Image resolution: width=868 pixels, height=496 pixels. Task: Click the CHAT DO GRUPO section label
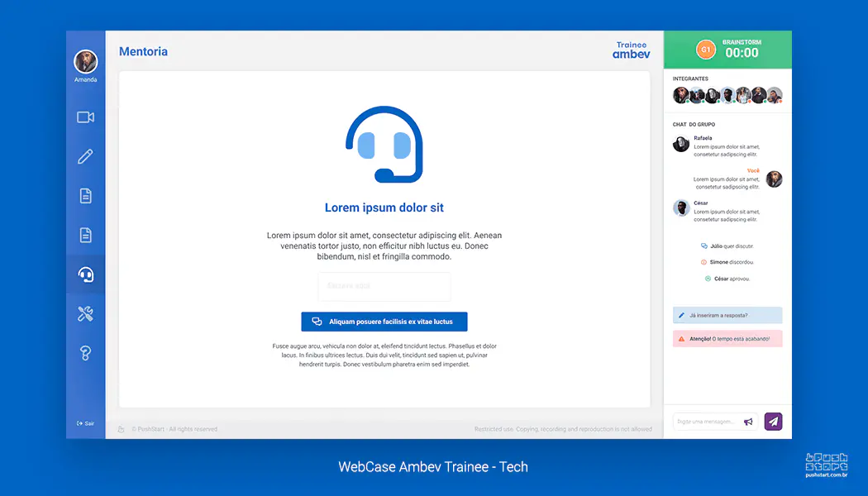(x=694, y=125)
